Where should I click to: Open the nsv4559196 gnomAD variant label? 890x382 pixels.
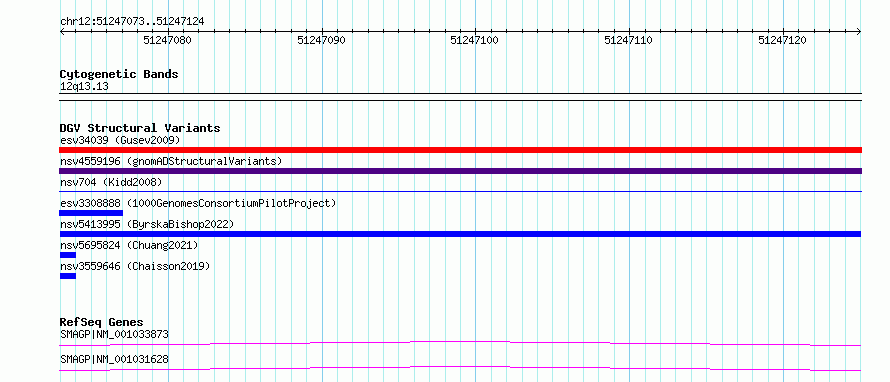click(x=171, y=161)
